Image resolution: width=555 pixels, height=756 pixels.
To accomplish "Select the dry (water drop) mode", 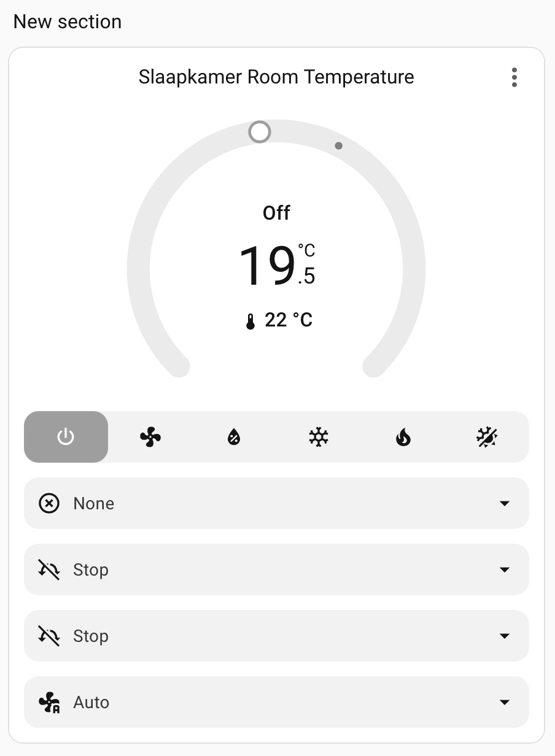I will [x=234, y=437].
